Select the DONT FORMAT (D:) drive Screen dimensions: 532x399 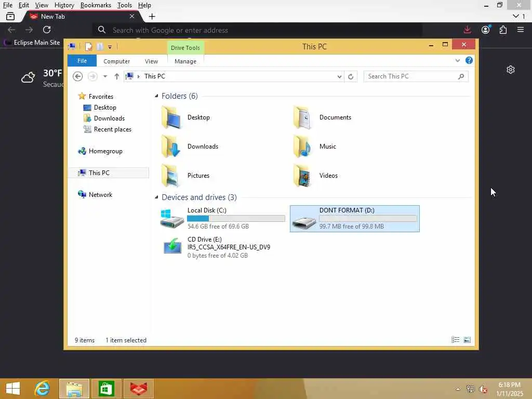tap(354, 219)
